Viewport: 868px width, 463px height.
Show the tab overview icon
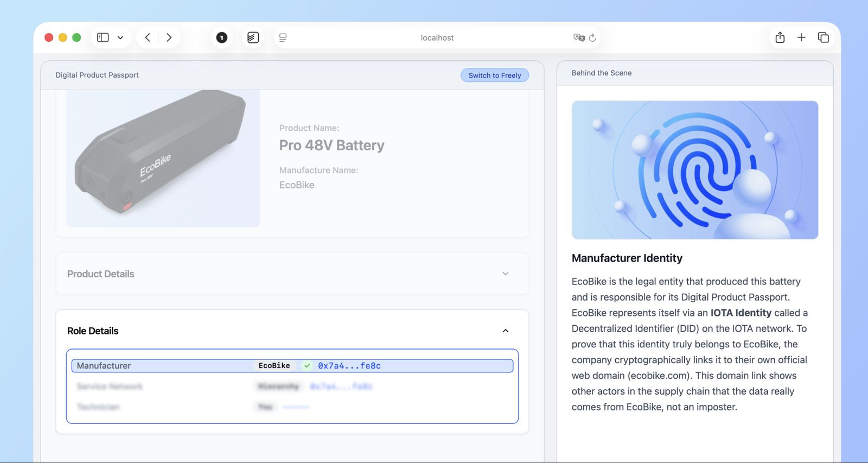(x=823, y=37)
